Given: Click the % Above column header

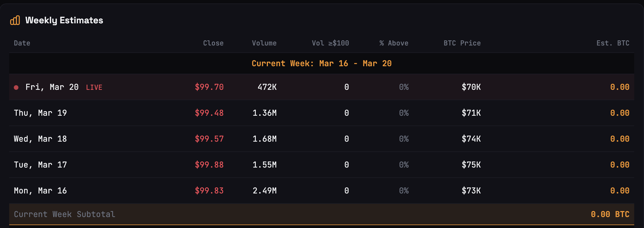Looking at the screenshot, I should point(393,43).
